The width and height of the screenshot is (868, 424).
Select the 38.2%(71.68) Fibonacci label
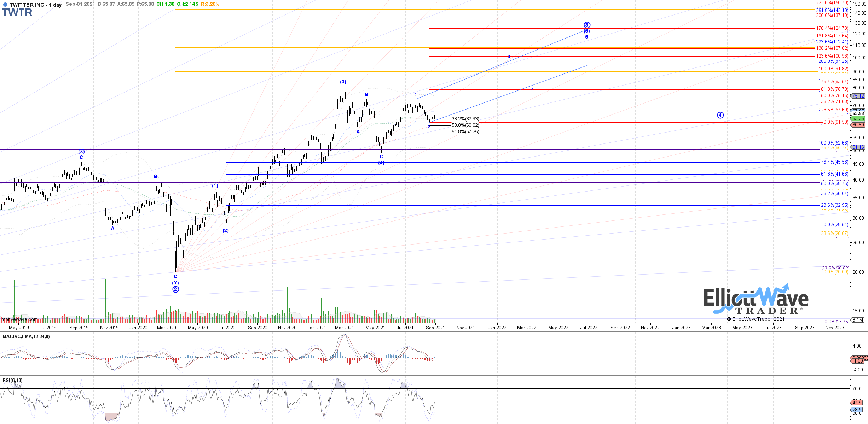tap(835, 102)
